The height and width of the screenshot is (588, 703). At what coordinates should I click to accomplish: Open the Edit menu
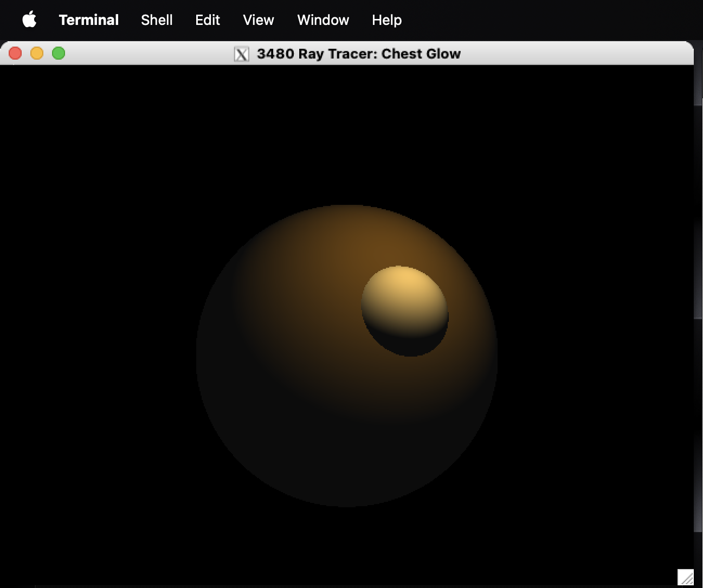point(207,20)
